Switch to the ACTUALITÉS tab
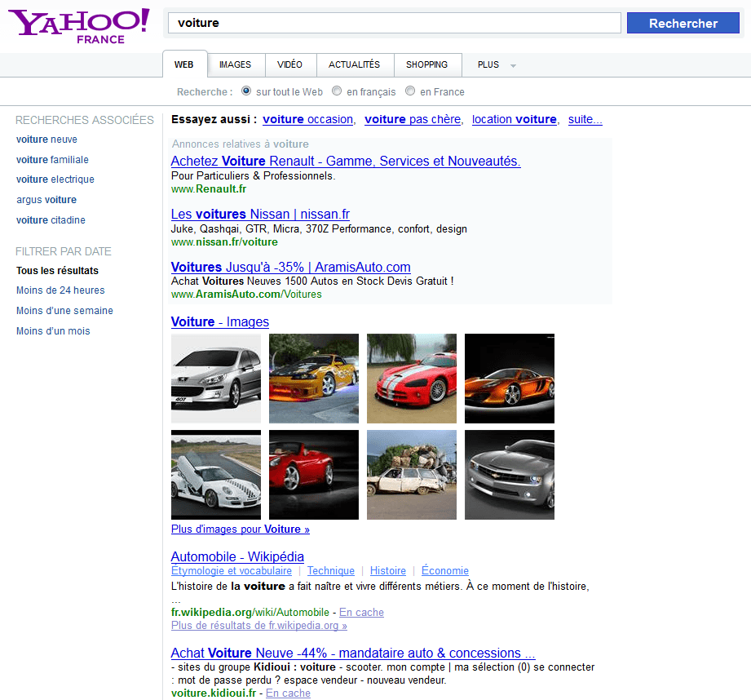The width and height of the screenshot is (751, 700). coord(355,64)
